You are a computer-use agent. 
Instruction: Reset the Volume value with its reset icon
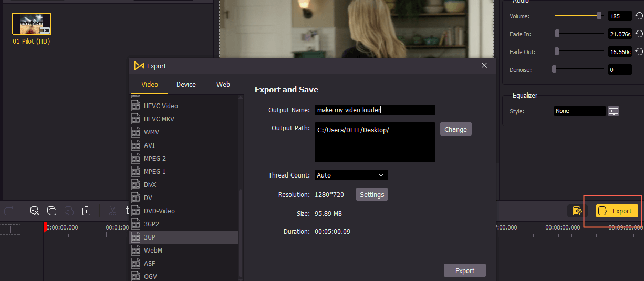[x=639, y=16]
